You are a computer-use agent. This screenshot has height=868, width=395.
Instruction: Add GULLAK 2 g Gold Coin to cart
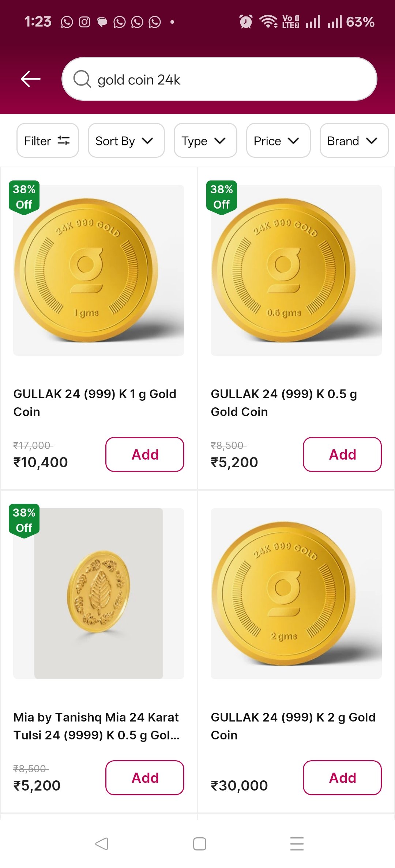coord(342,778)
